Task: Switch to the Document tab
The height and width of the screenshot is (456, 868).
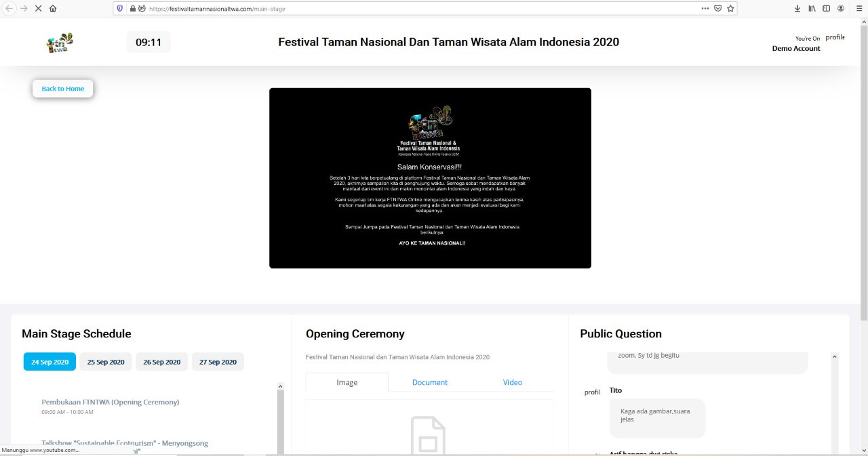Action: (429, 382)
